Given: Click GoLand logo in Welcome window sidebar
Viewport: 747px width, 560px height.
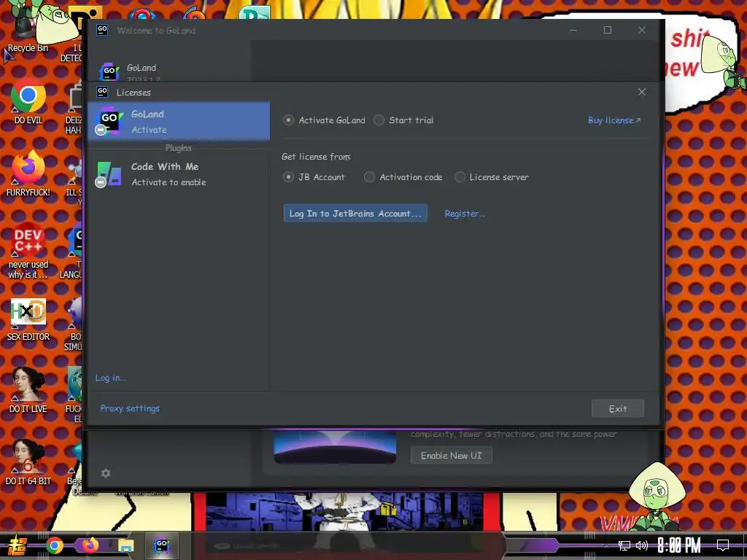Looking at the screenshot, I should (x=109, y=71).
